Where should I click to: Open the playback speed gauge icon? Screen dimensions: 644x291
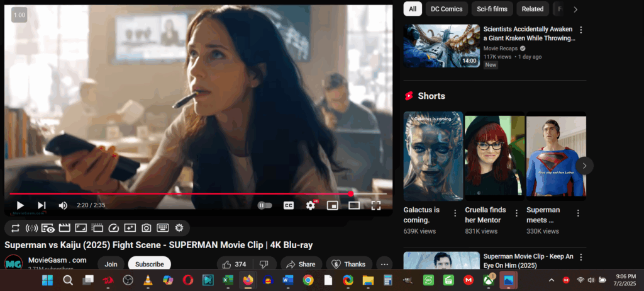point(113,228)
